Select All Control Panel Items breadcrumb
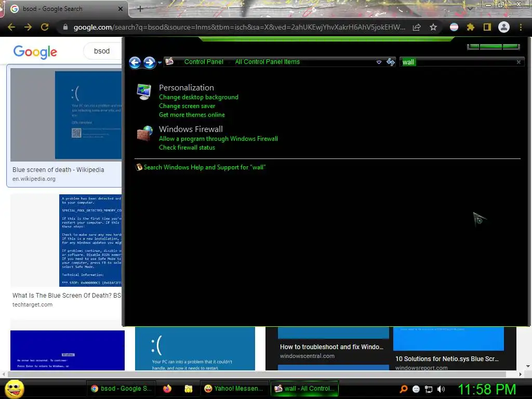The image size is (532, 399). point(268,62)
